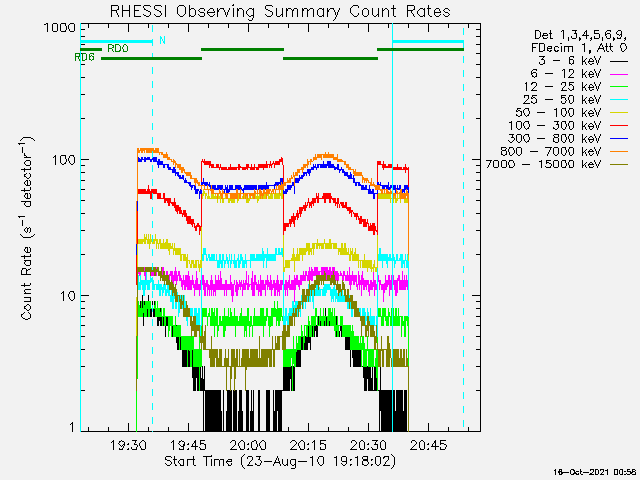The width and height of the screenshot is (640, 480).
Task: Click the magenta legend line for 6-12 keV
Action: coord(619,74)
